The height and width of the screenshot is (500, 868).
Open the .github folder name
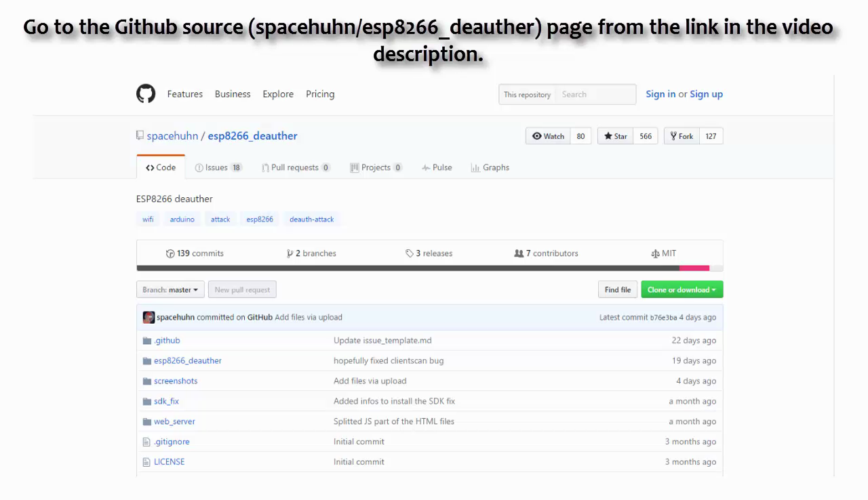(167, 341)
